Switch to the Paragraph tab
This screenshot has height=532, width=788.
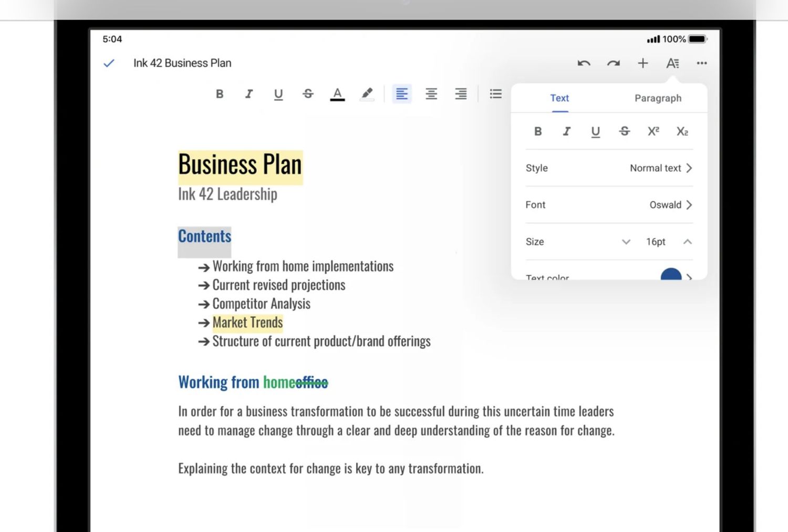click(658, 98)
